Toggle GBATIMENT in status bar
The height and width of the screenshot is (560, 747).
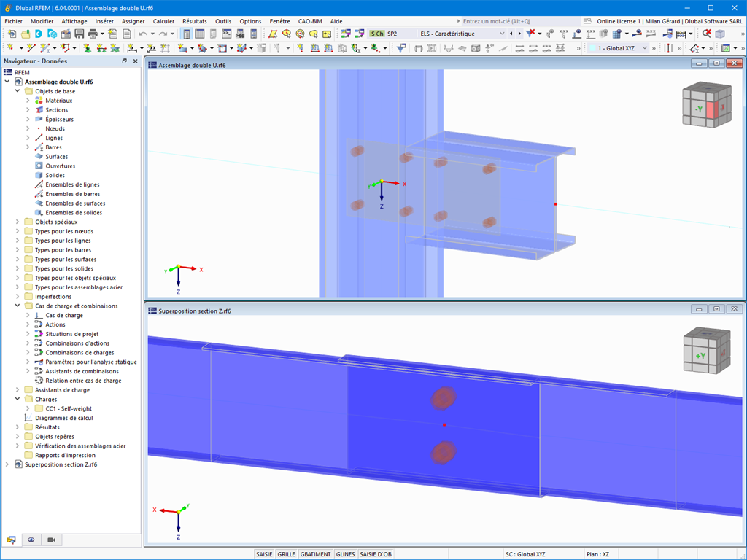click(x=315, y=554)
